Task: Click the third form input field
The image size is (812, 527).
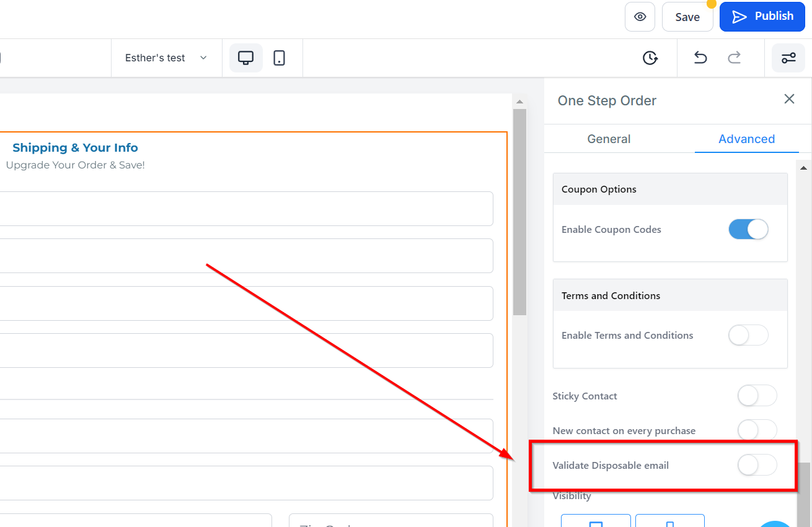Action: point(246,303)
